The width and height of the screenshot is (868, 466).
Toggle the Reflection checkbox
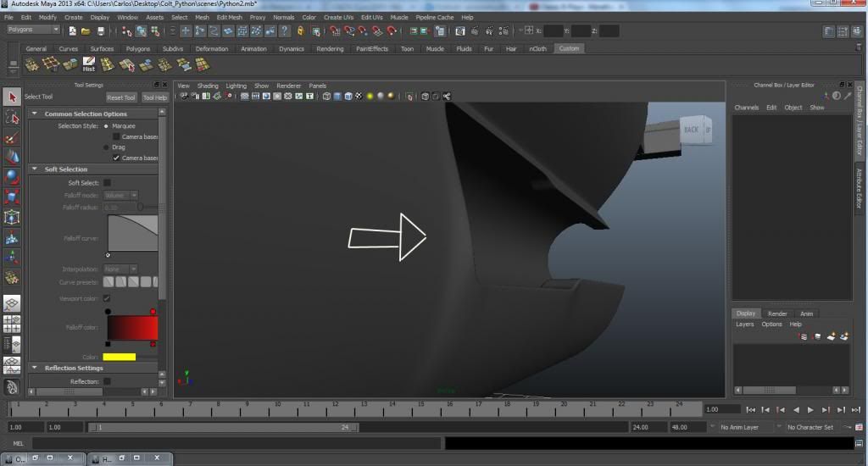tap(107, 381)
